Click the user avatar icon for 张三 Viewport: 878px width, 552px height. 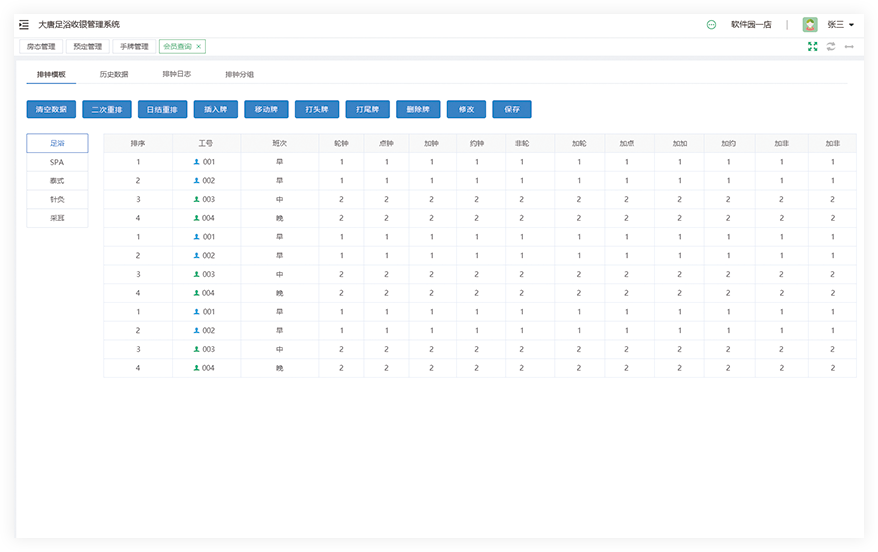point(810,25)
